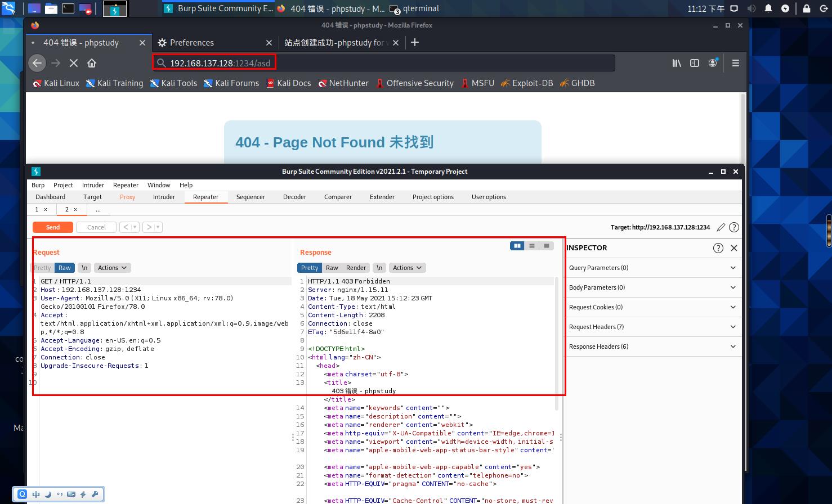The image size is (832, 504).
Task: Open the Offensive Security bookmark
Action: (x=414, y=83)
